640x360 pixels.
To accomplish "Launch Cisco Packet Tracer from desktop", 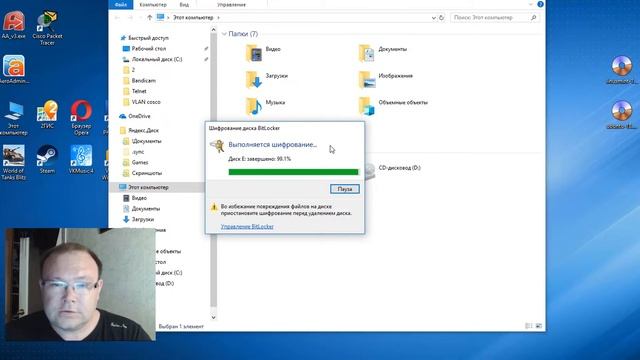I will click(47, 28).
